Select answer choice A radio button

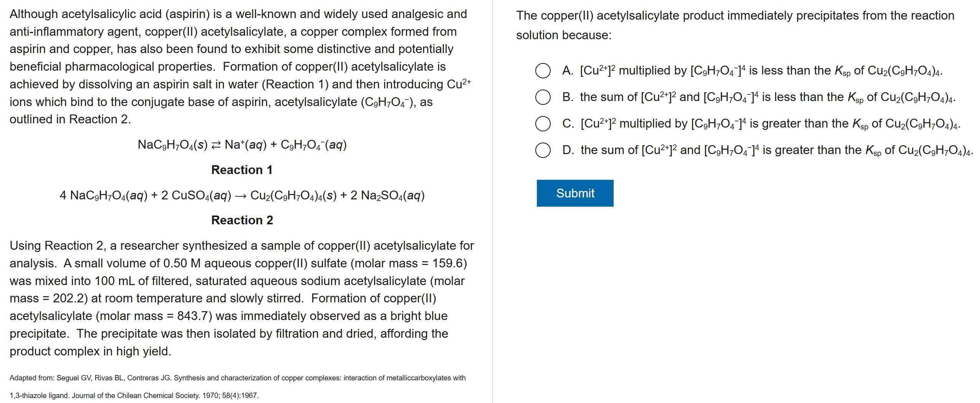(543, 71)
